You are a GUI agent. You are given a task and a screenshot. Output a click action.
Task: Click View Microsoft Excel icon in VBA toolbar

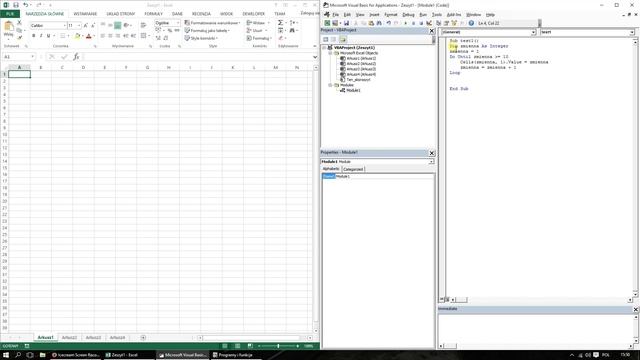click(x=327, y=23)
